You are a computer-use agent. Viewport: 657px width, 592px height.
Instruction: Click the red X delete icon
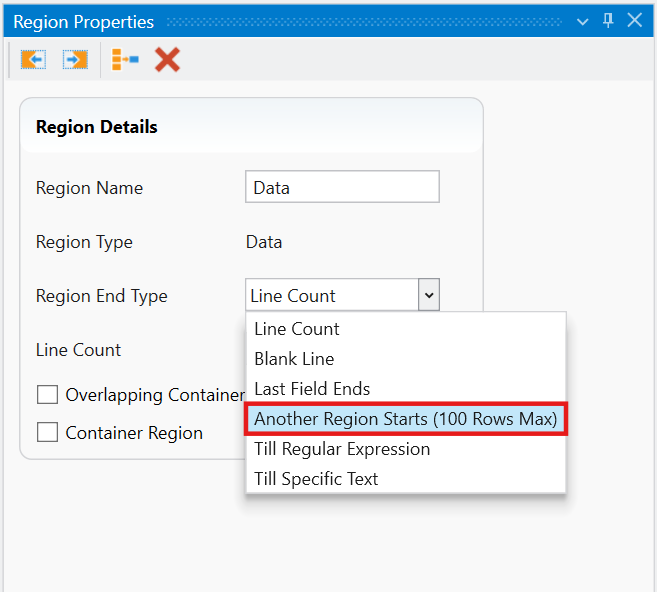[167, 60]
